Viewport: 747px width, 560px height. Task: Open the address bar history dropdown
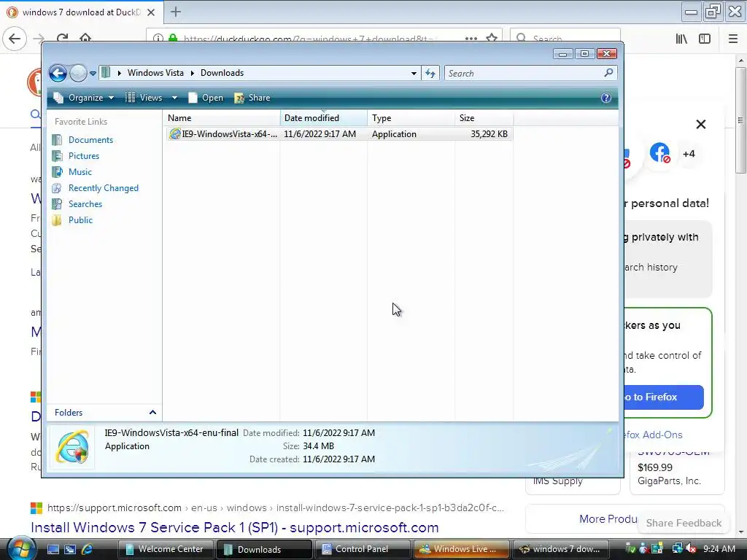(x=414, y=74)
